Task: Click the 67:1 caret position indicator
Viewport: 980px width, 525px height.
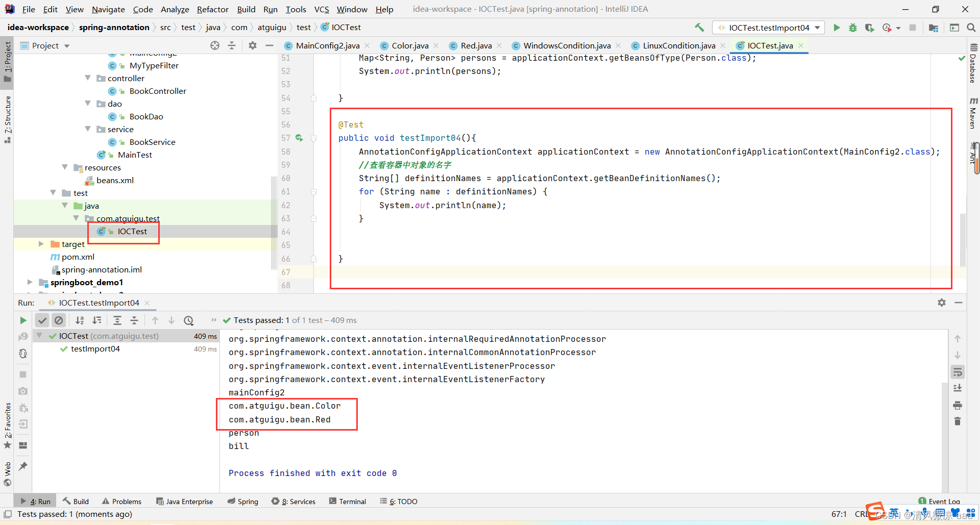Action: point(839,514)
